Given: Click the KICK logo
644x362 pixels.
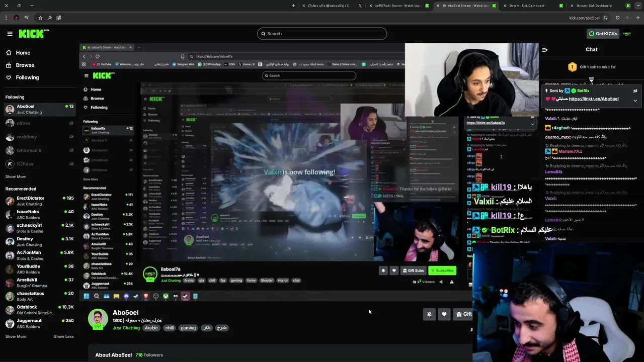Looking at the screenshot, I should pos(34,34).
